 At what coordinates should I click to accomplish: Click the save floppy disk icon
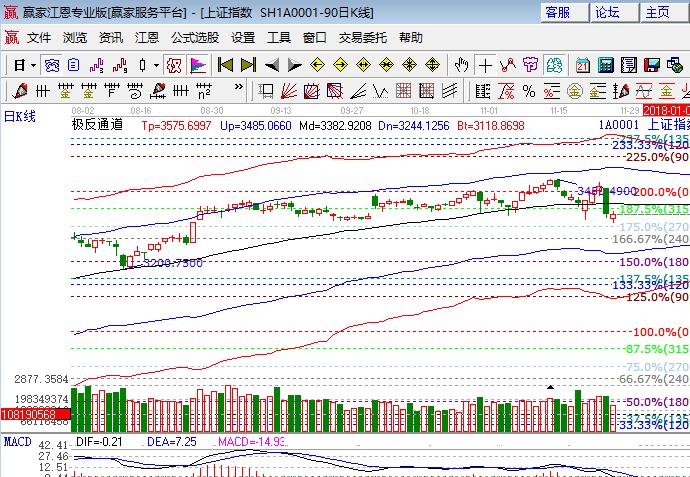[x=653, y=65]
